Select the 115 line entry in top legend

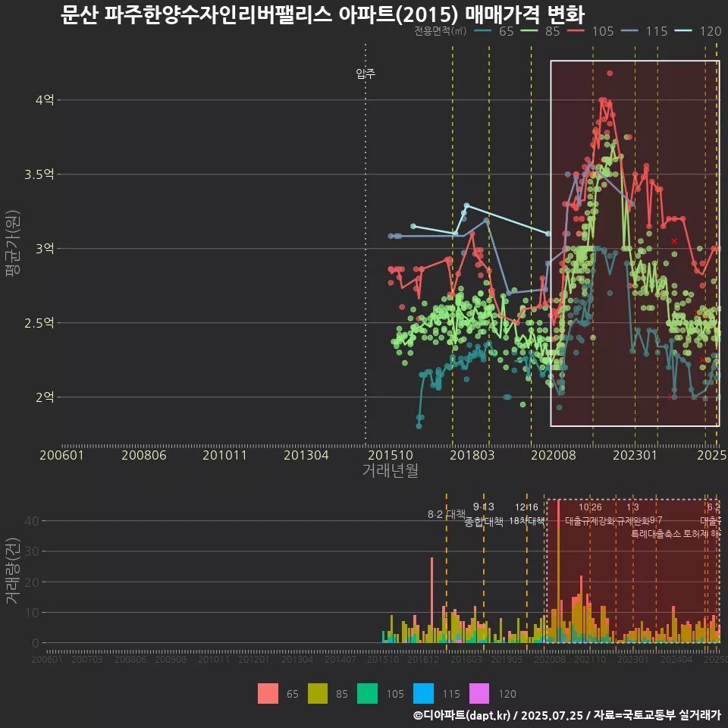click(x=645, y=31)
